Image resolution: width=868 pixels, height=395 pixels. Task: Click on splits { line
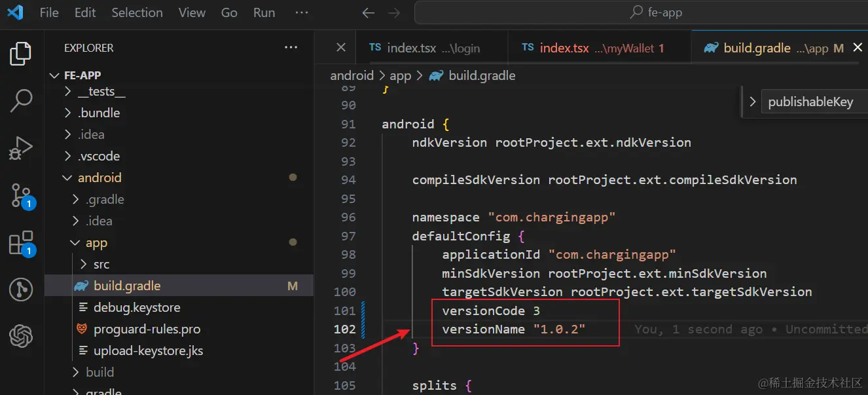point(442,385)
